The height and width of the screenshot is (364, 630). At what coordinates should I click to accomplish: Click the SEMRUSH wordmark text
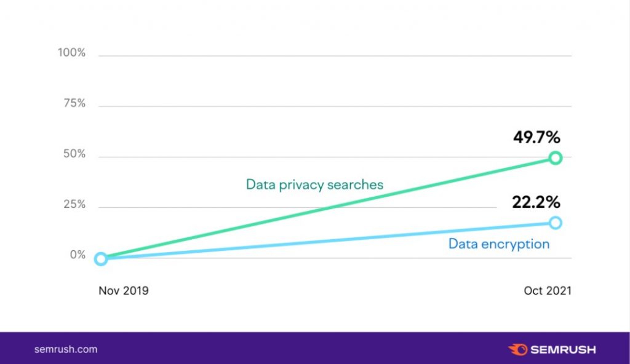pos(562,349)
